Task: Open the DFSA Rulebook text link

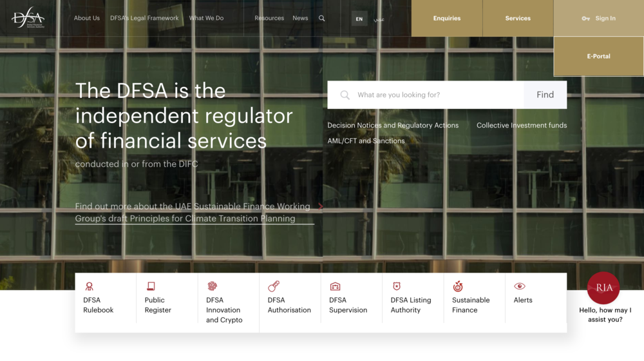Action: [x=98, y=305]
